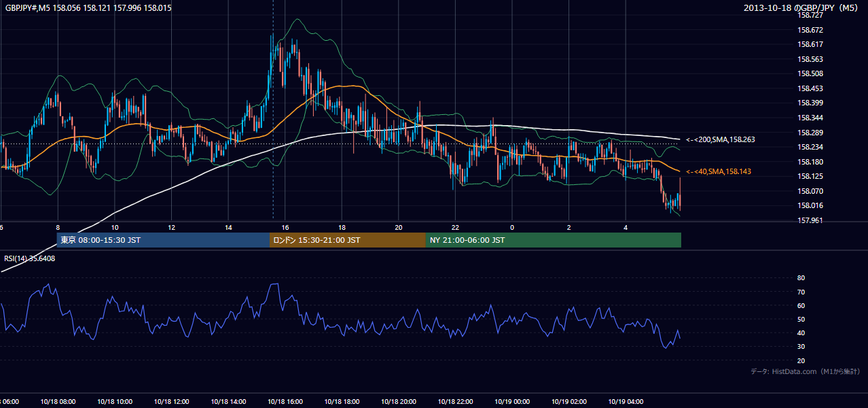
Task: Click the 200 SMA 158.263 label
Action: tap(721, 139)
